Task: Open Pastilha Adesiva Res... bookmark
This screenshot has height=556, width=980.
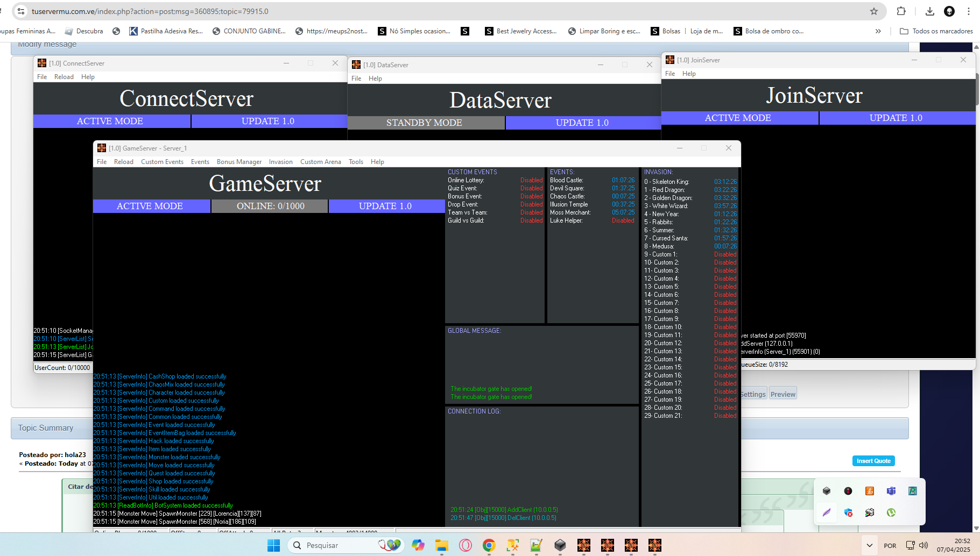Action: point(166,31)
